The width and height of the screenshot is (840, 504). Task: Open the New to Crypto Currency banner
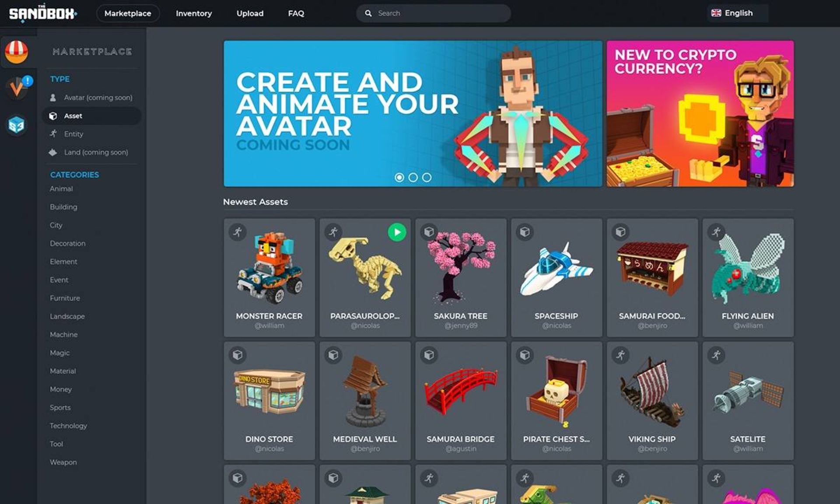pos(700,114)
